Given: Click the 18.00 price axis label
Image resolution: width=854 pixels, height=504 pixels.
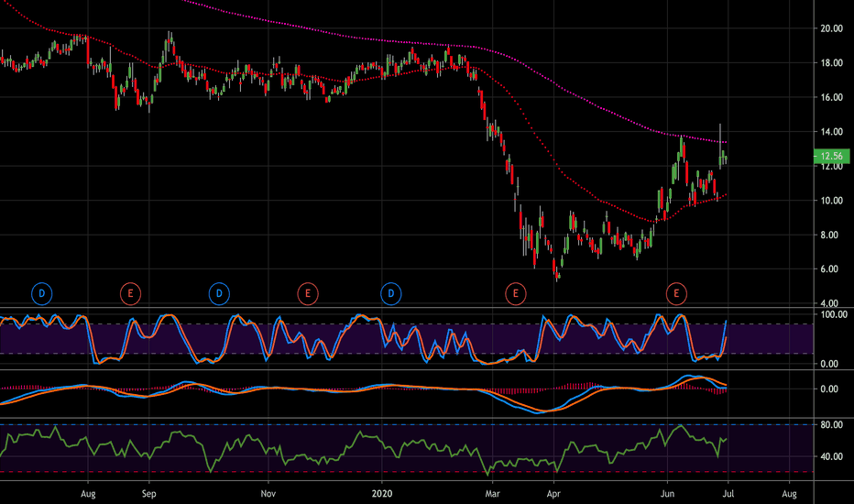Looking at the screenshot, I should [832, 62].
